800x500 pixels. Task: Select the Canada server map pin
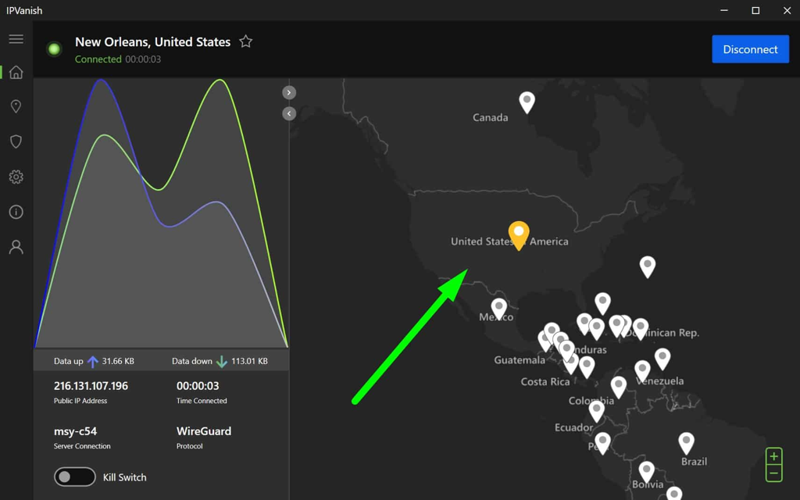(x=527, y=100)
